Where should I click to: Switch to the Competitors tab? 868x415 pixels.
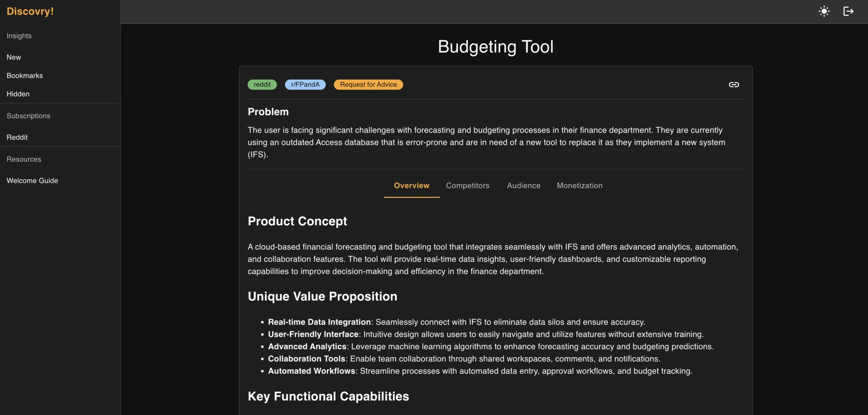coord(467,186)
